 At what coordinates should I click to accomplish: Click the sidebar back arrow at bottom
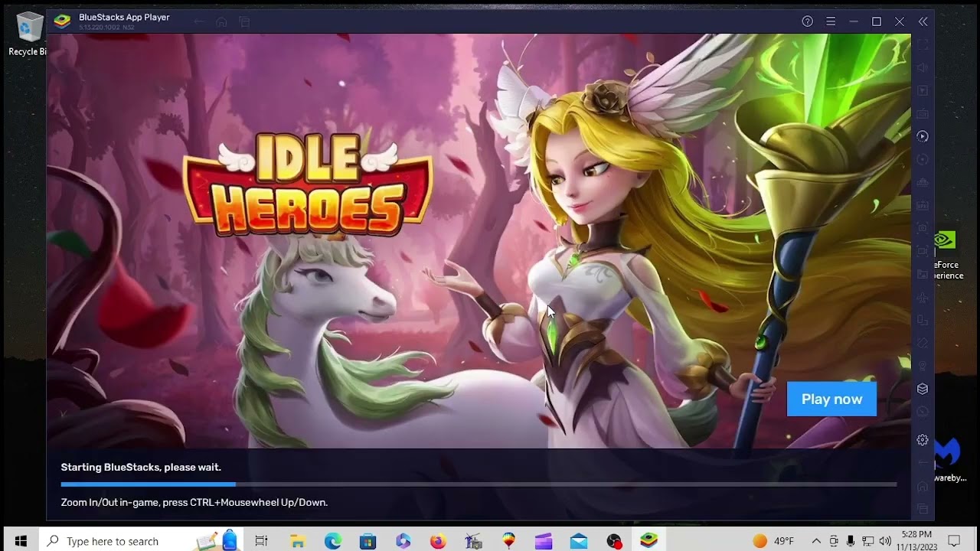(x=923, y=463)
